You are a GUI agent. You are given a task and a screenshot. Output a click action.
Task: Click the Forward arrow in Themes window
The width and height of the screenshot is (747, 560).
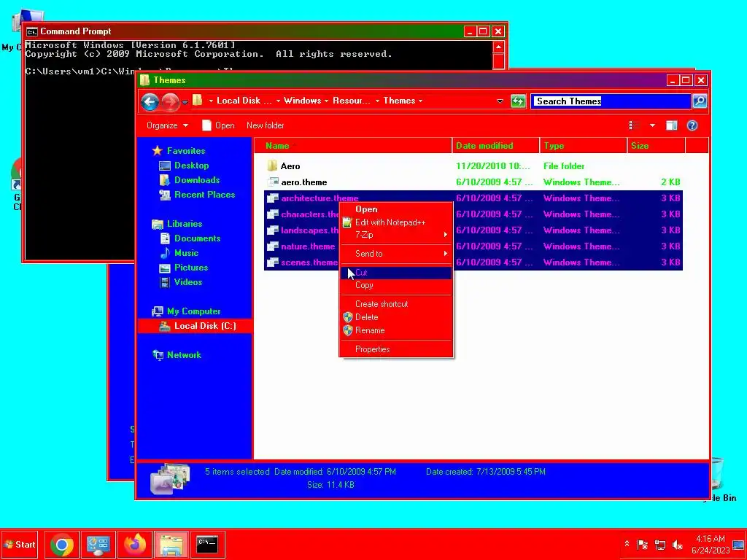170,101
